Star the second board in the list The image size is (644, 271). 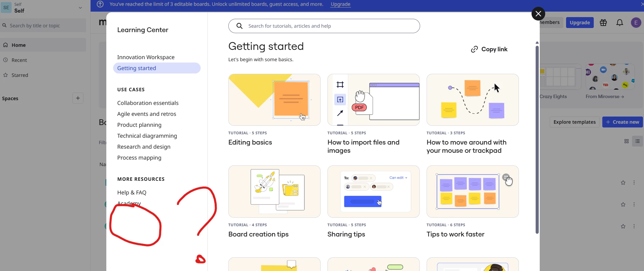[623, 205]
